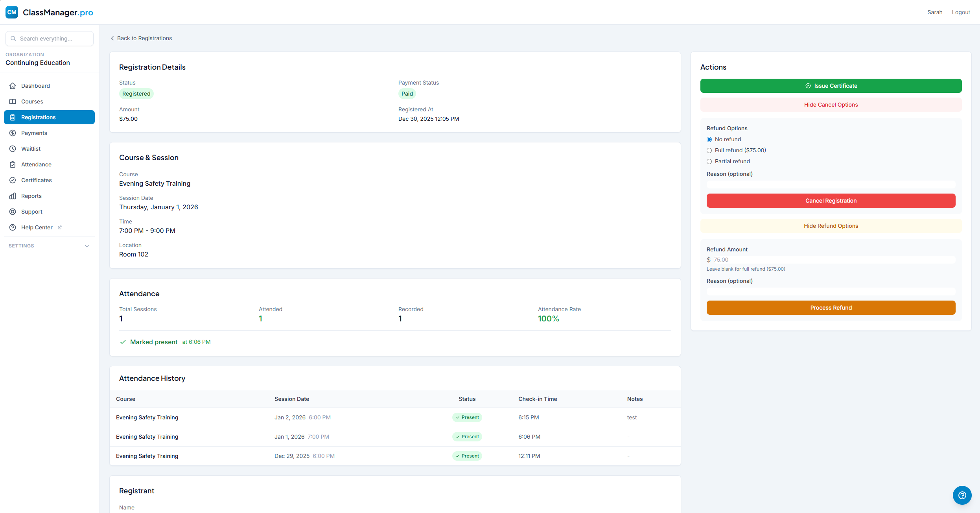Collapse options via Hide Cancel Options
The width and height of the screenshot is (980, 513).
point(831,105)
